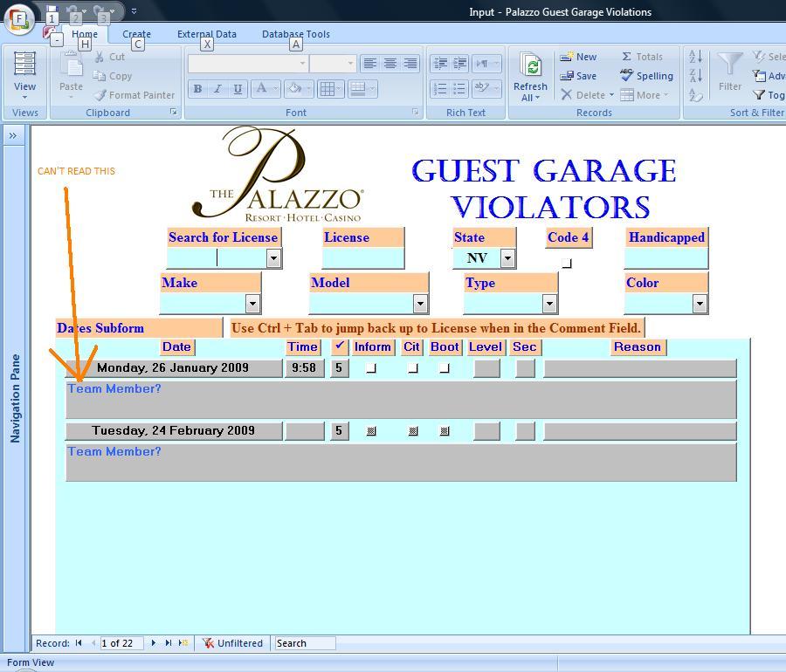
Task: Open the Database Tools tab
Action: pos(296,34)
